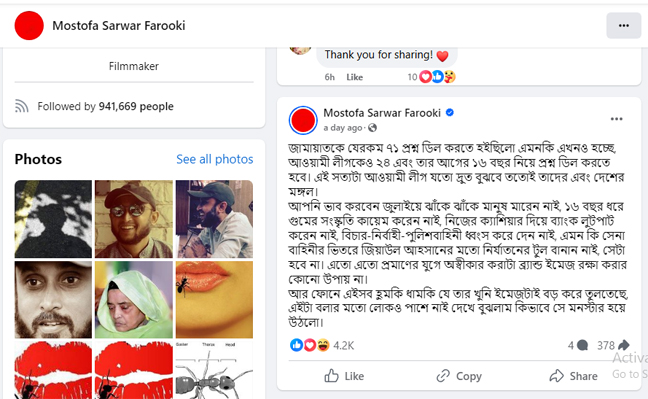
Task: Like the 'Thank you for sharing' comment
Action: 354,77
